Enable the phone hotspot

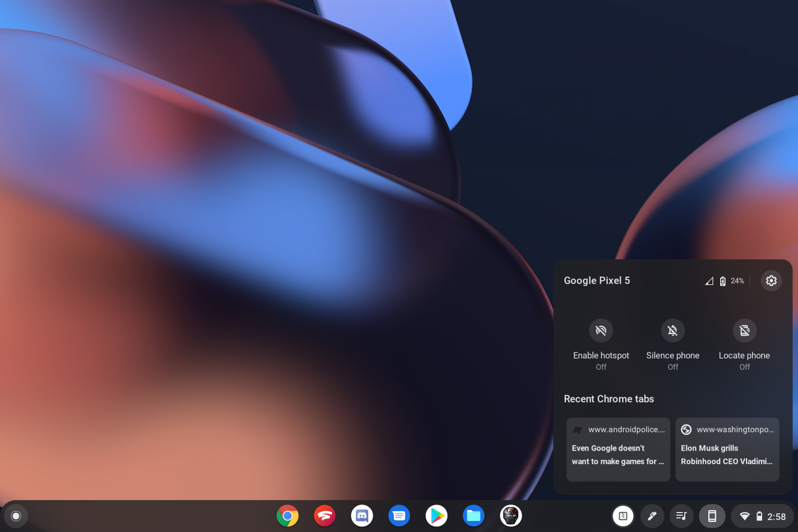600,330
